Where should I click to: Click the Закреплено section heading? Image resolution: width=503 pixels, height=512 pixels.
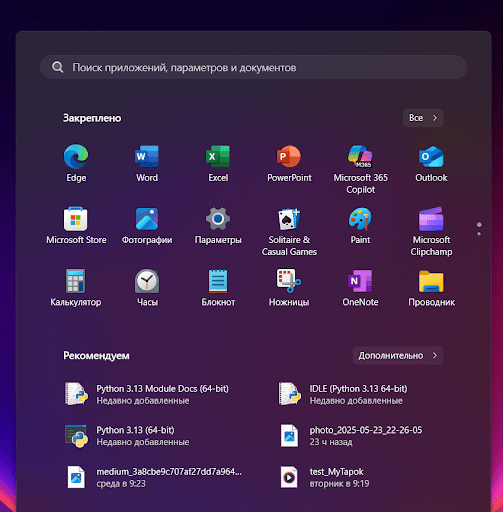[x=92, y=118]
